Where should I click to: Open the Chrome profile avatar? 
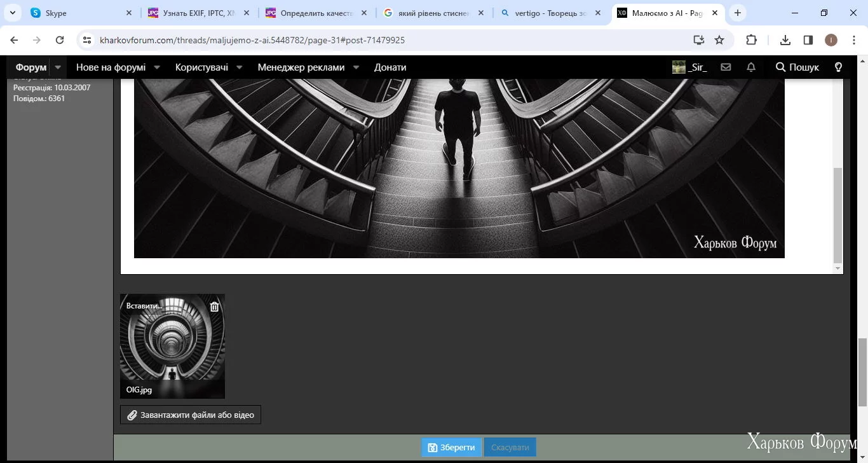click(831, 40)
